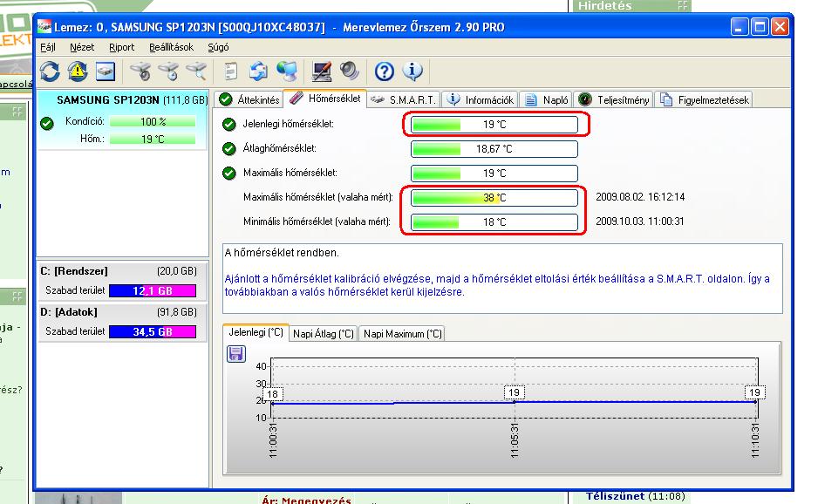Click the 18 data label on the chart
The image size is (818, 504).
(273, 394)
